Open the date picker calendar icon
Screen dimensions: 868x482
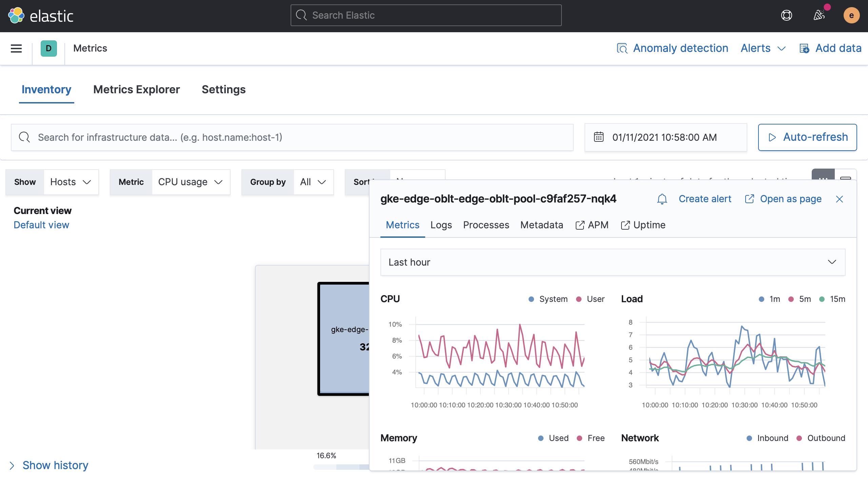[599, 137]
